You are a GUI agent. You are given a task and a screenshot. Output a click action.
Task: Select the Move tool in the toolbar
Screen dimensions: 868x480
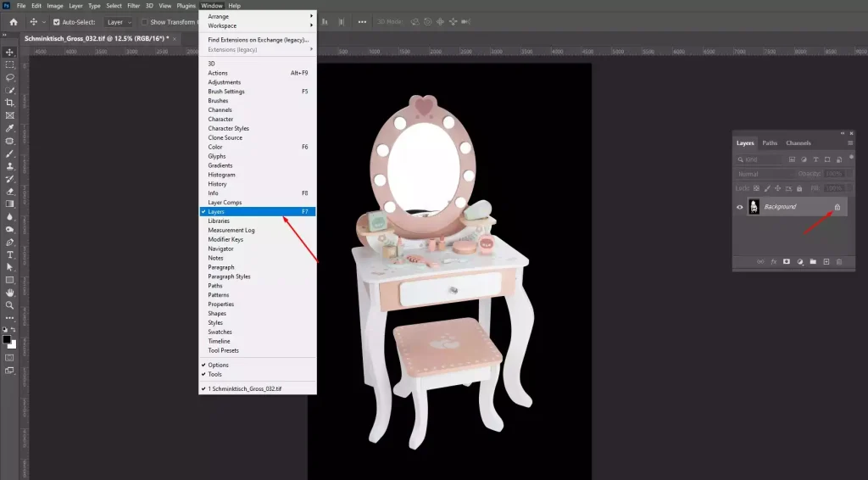coord(9,52)
